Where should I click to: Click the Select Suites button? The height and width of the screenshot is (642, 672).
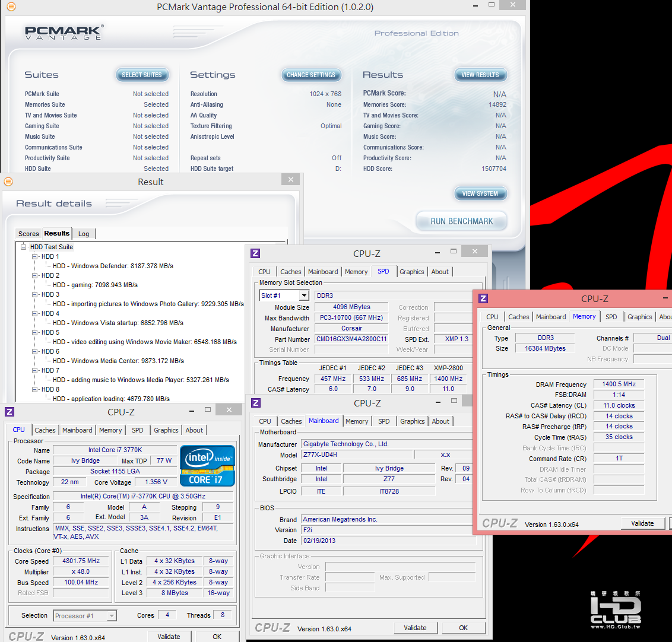142,75
